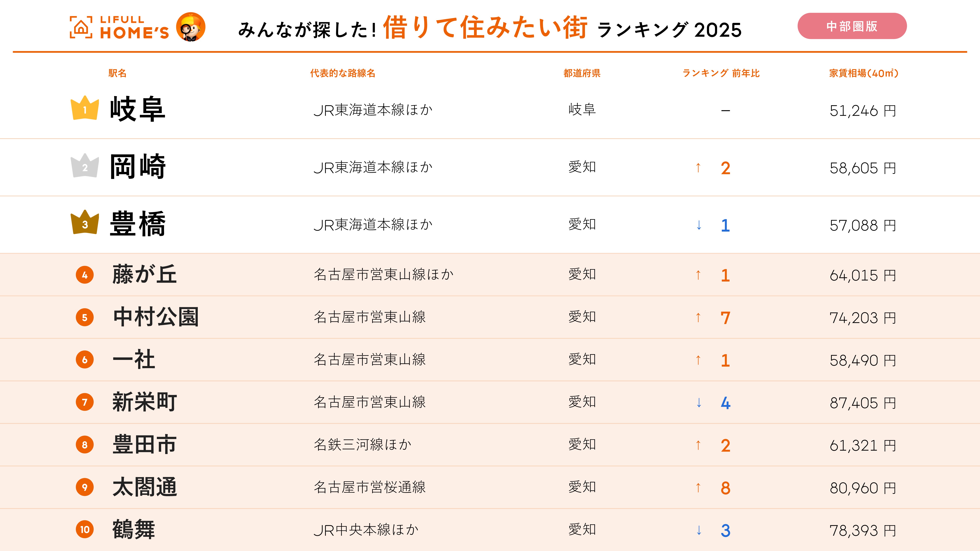Click the orange number 7 rank badge
Viewport: 980px width, 551px height.
[85, 402]
